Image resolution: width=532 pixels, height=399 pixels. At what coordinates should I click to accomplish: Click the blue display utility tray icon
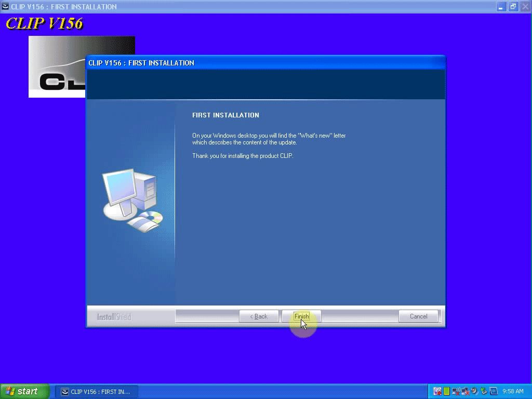[494, 391]
